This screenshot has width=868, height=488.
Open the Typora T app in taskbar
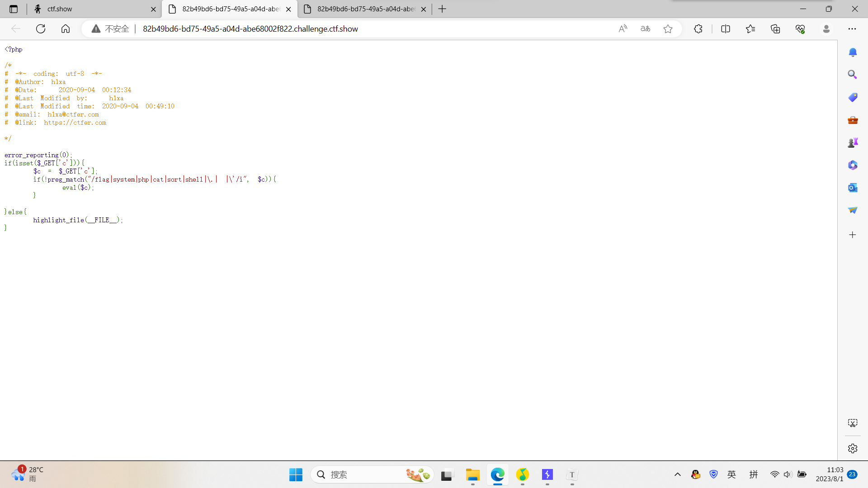click(572, 475)
